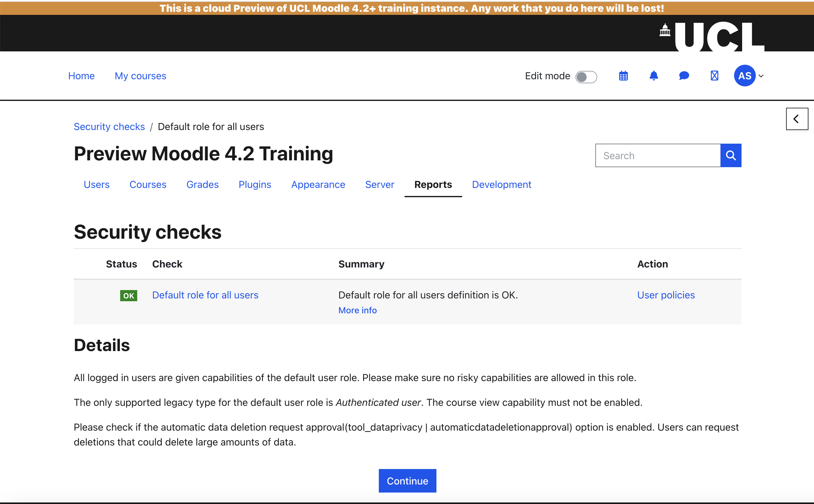Click the AS user avatar
The width and height of the screenshot is (814, 504).
click(x=745, y=76)
